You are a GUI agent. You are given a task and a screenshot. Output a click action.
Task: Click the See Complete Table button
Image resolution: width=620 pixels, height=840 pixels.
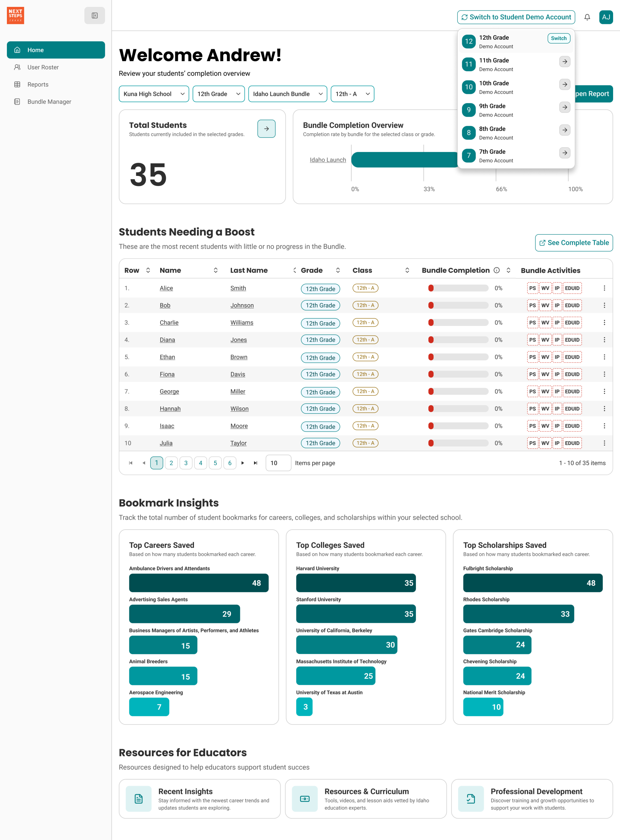573,243
